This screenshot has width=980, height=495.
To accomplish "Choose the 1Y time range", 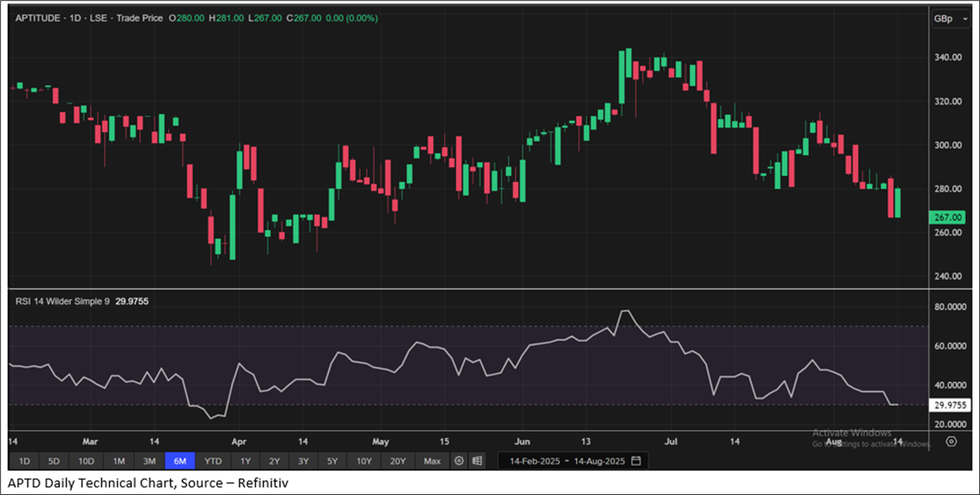I will [245, 461].
